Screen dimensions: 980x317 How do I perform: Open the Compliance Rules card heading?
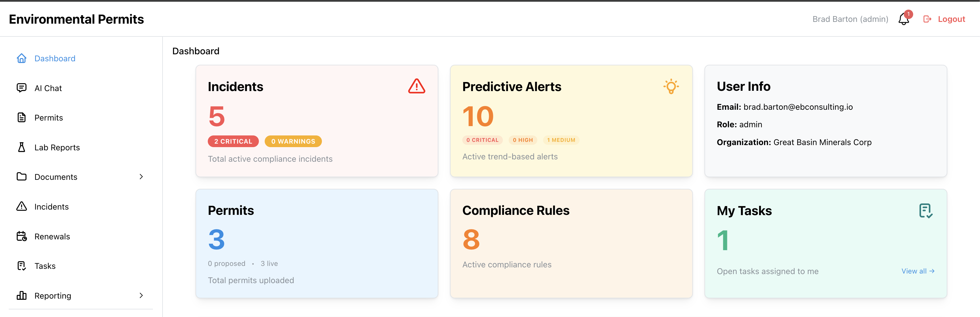tap(516, 210)
